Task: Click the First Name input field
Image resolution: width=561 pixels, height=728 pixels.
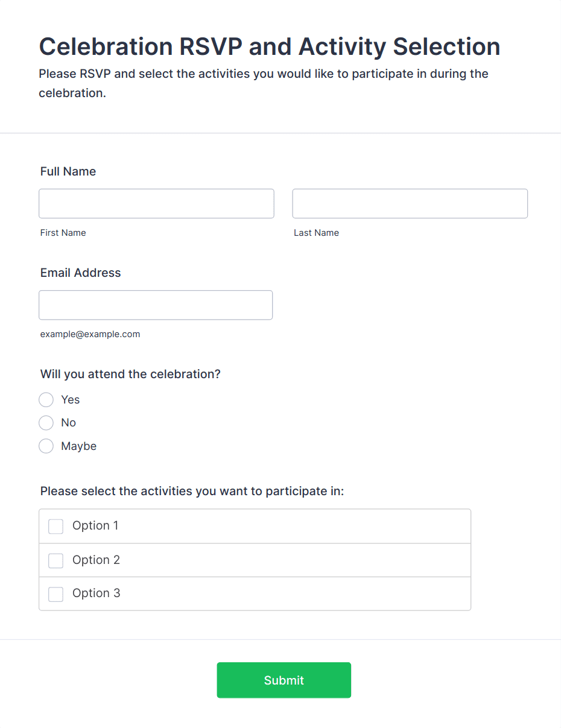Action: click(156, 204)
